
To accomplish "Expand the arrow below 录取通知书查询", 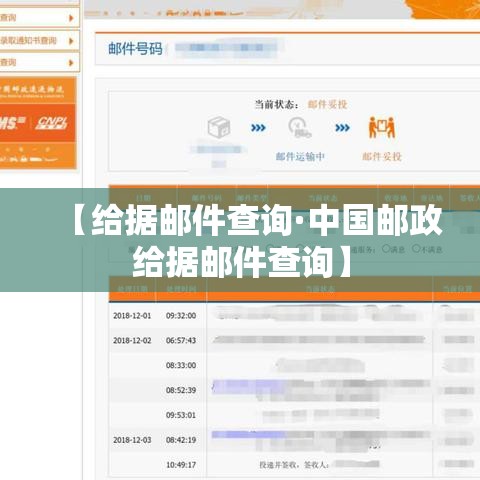I will point(71,62).
